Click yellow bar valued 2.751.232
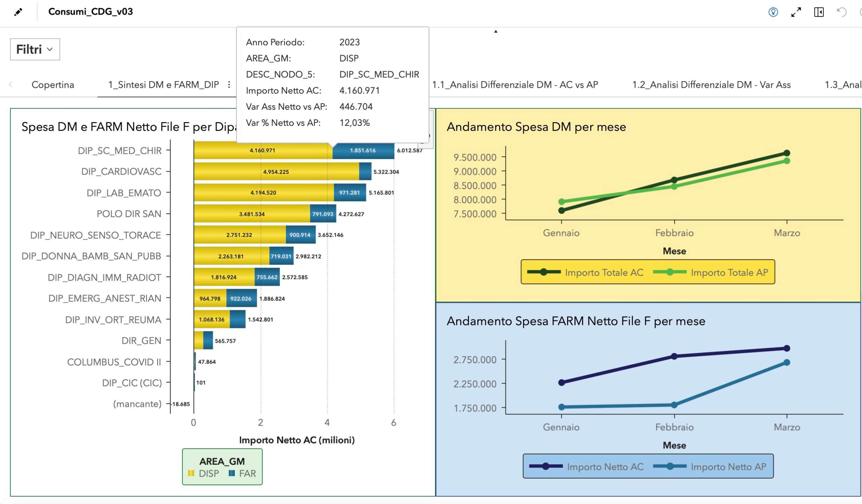 [x=240, y=235]
